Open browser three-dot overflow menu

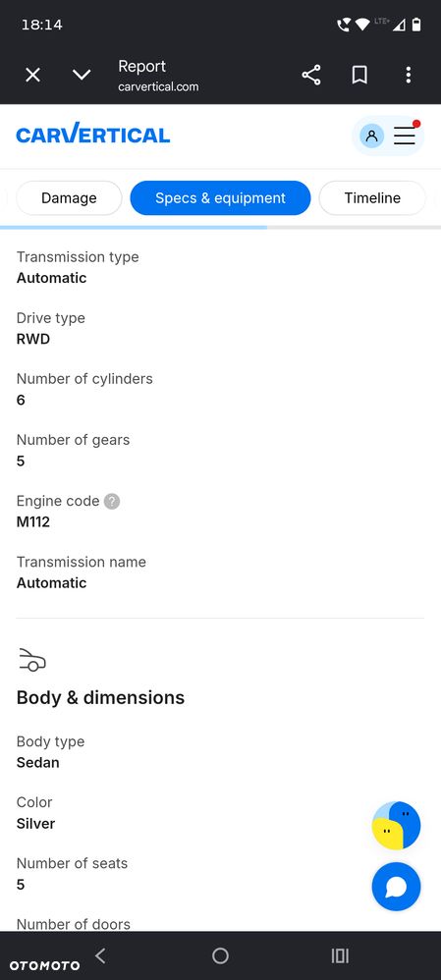click(408, 75)
